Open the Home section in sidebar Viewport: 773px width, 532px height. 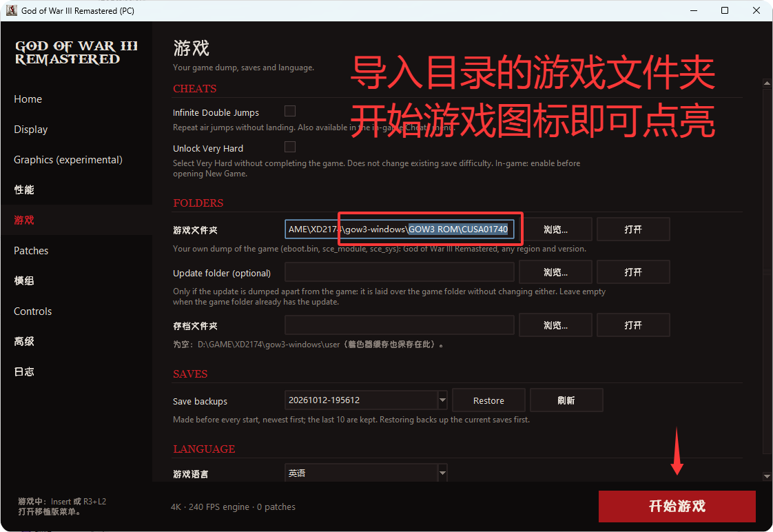(28, 99)
